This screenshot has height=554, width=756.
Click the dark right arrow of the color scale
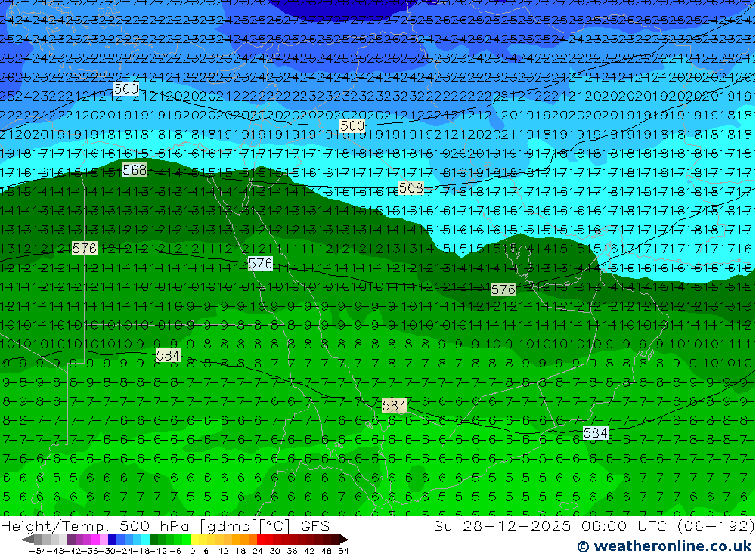click(x=343, y=539)
